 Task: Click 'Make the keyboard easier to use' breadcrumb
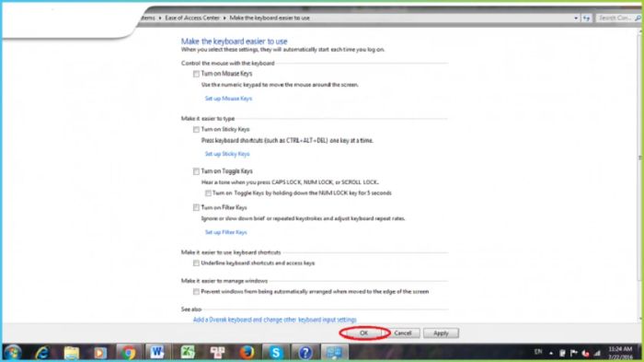coord(270,18)
